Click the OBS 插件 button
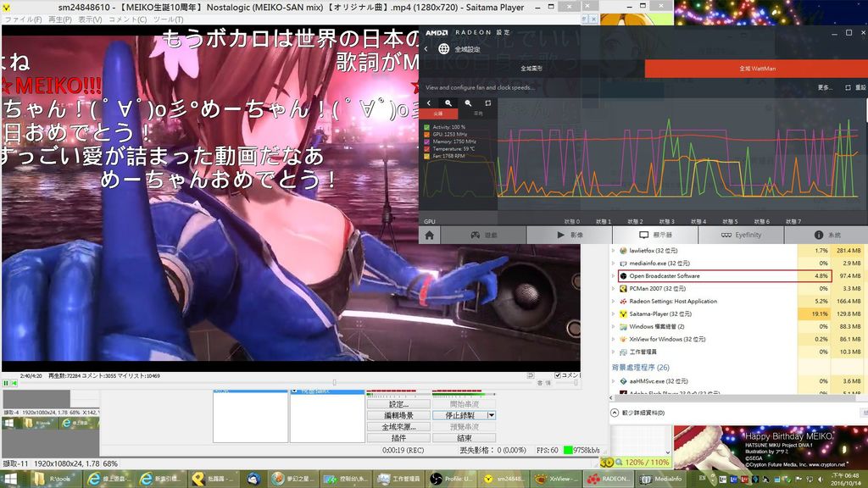This screenshot has height=488, width=868. click(x=398, y=438)
